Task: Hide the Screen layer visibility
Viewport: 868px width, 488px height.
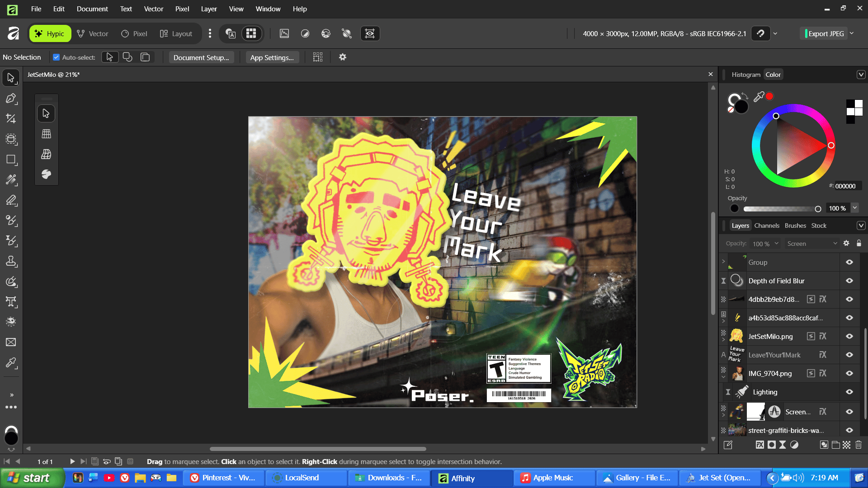Action: [849, 412]
